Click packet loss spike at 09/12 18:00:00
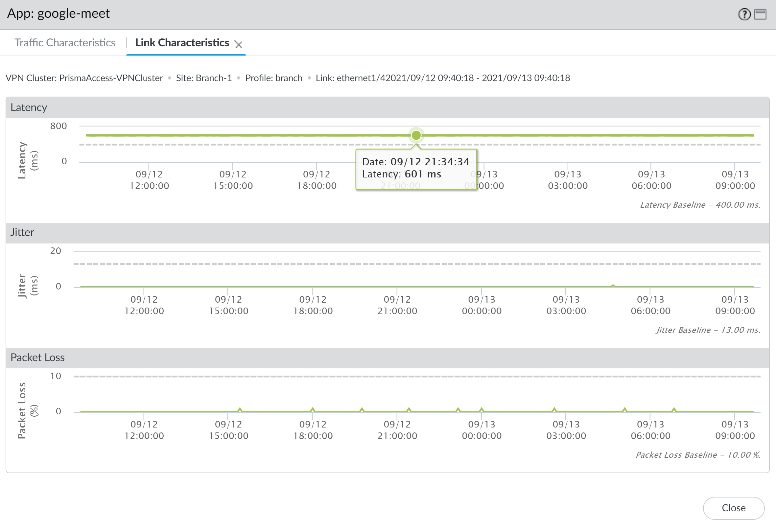The width and height of the screenshot is (776, 532). 313,409
